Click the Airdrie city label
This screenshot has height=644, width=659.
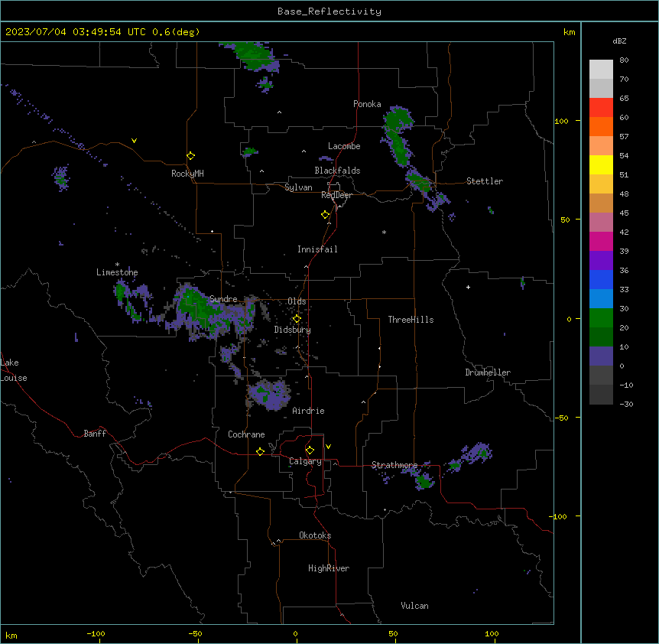point(308,411)
